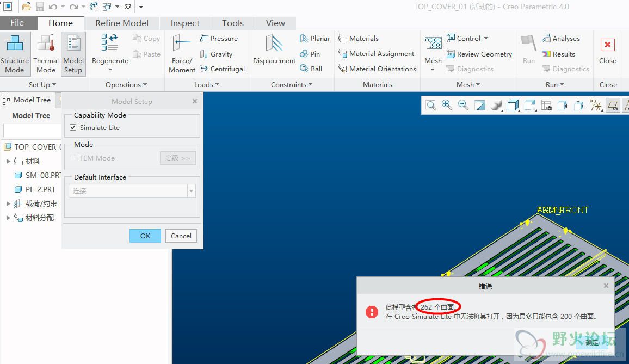Image resolution: width=629 pixels, height=364 pixels.
Task: Open Material Assignment
Action: [377, 53]
